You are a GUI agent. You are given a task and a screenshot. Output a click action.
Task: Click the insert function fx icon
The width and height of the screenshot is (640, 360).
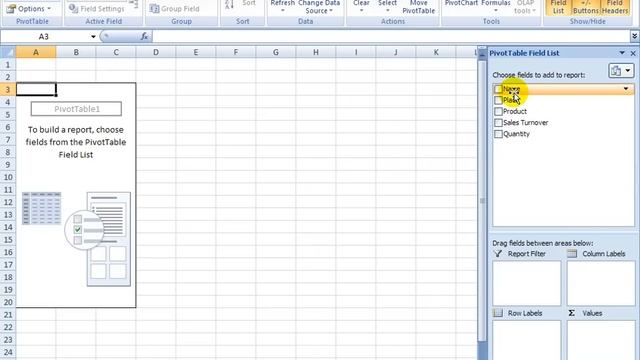pos(144,37)
